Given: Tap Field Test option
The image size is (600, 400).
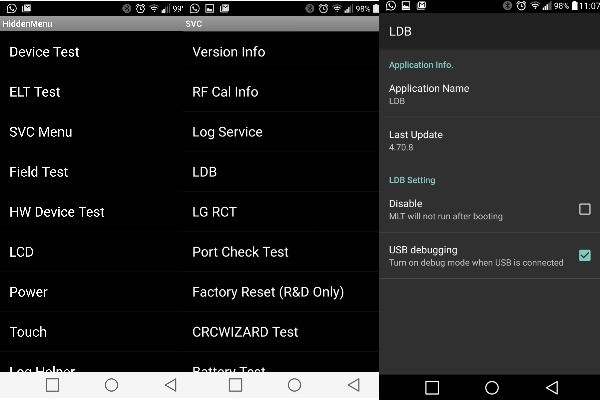Looking at the screenshot, I should pos(91,172).
